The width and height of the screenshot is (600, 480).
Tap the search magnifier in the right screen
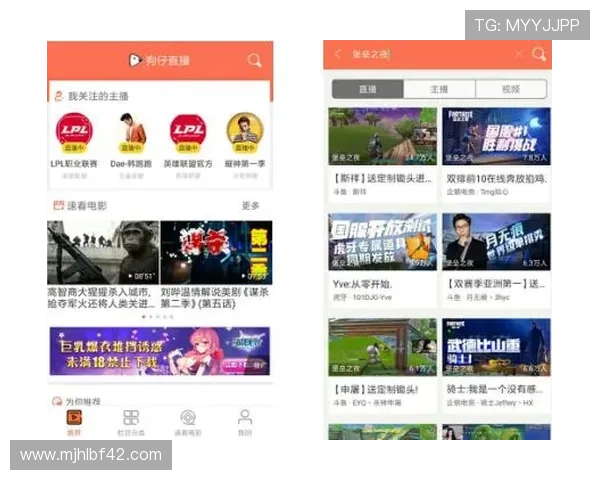[539, 54]
